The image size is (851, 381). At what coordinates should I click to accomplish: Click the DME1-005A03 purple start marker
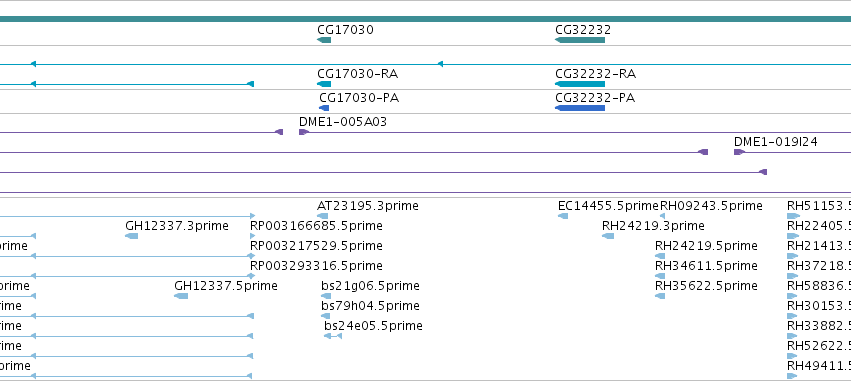(x=304, y=132)
